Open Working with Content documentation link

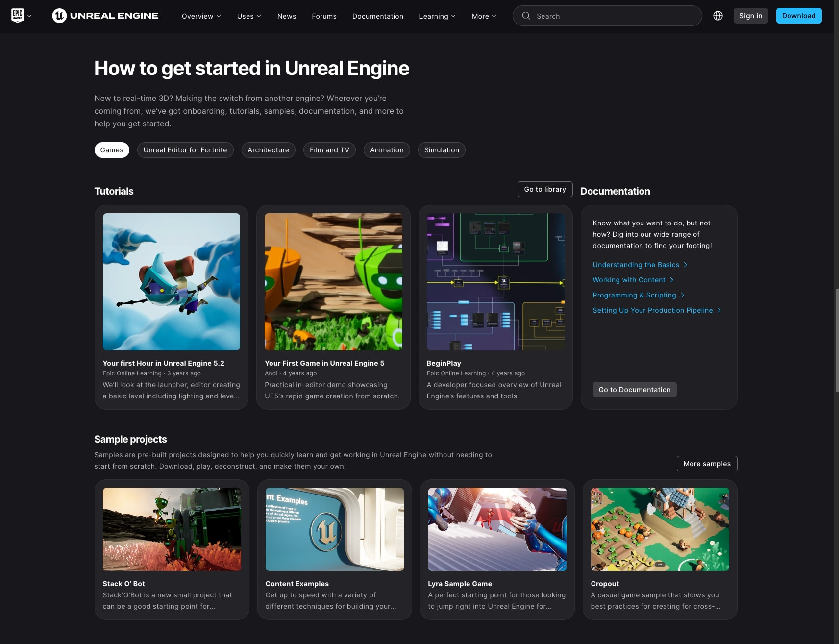pyautogui.click(x=633, y=280)
